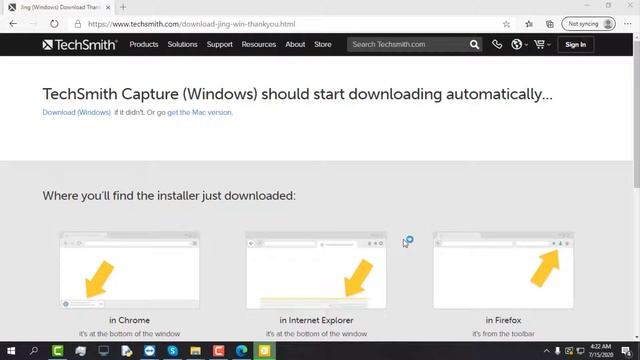This screenshot has width=640, height=360.
Task: Open the Solutions menu
Action: point(182,44)
